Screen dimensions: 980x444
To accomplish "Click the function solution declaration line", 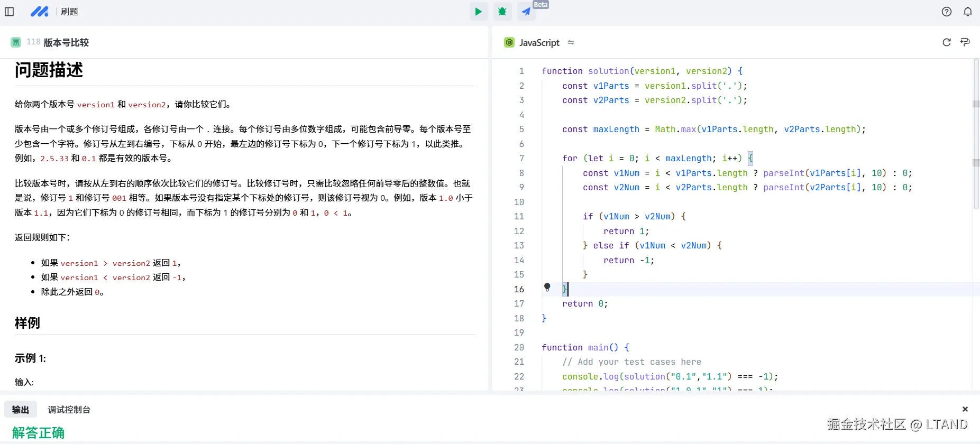I will pos(642,71).
